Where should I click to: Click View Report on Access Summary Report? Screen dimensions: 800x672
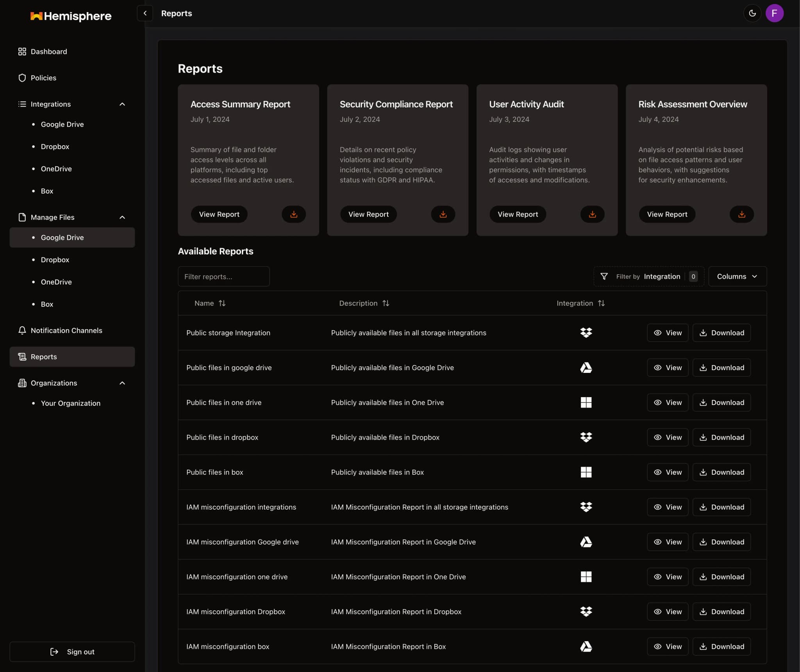pyautogui.click(x=219, y=214)
